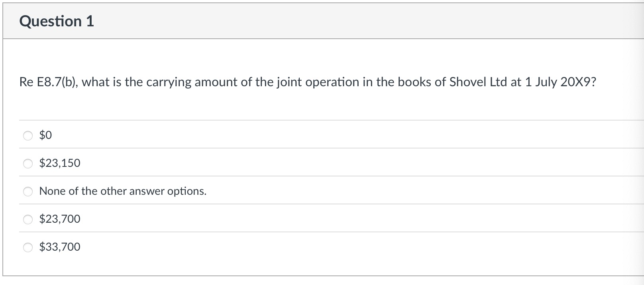This screenshot has height=285, width=644.
Task: Click the $33,700 label text
Action: coord(59,247)
